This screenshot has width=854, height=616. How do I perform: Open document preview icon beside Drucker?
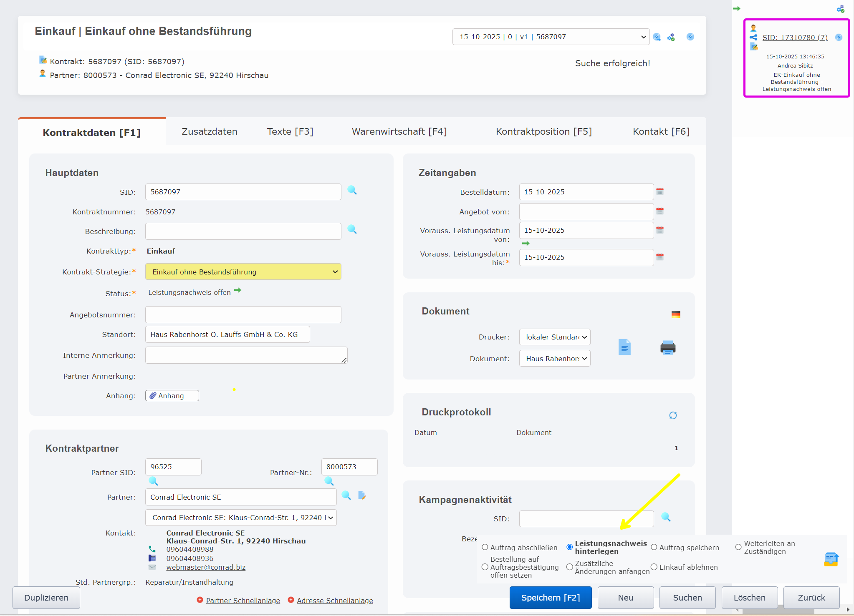624,347
